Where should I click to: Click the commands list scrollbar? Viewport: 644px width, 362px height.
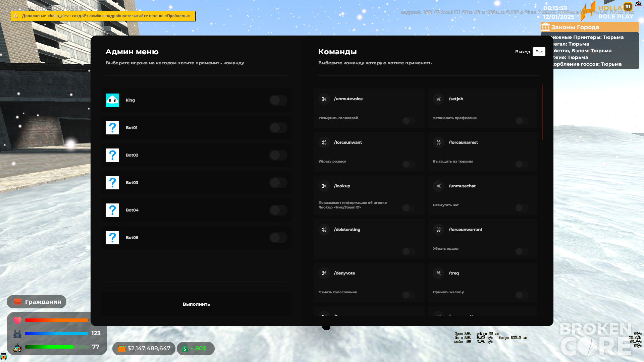pyautogui.click(x=542, y=112)
